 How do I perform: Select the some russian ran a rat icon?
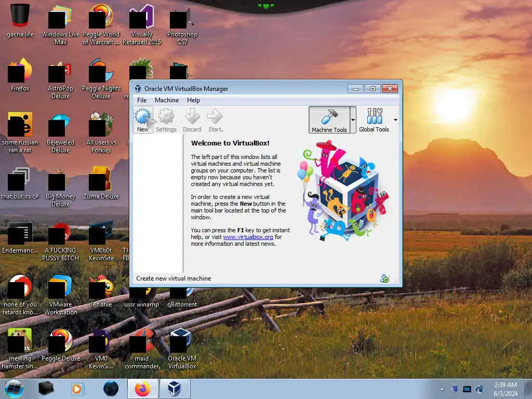20,132
